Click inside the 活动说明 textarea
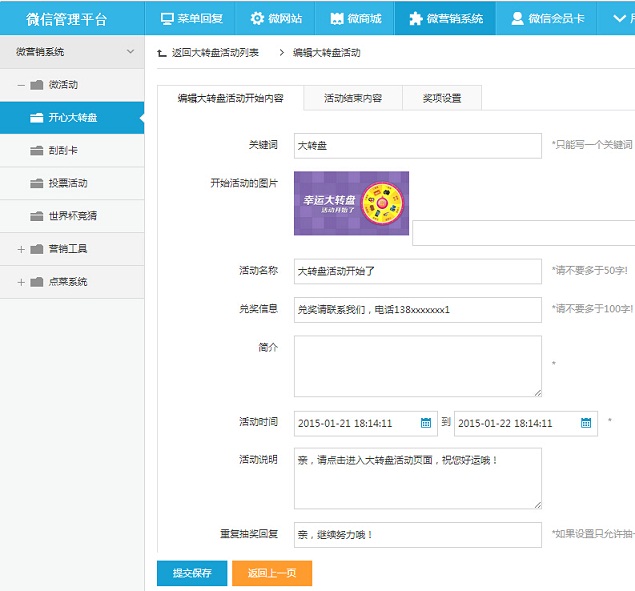This screenshot has width=635, height=591. click(418, 478)
